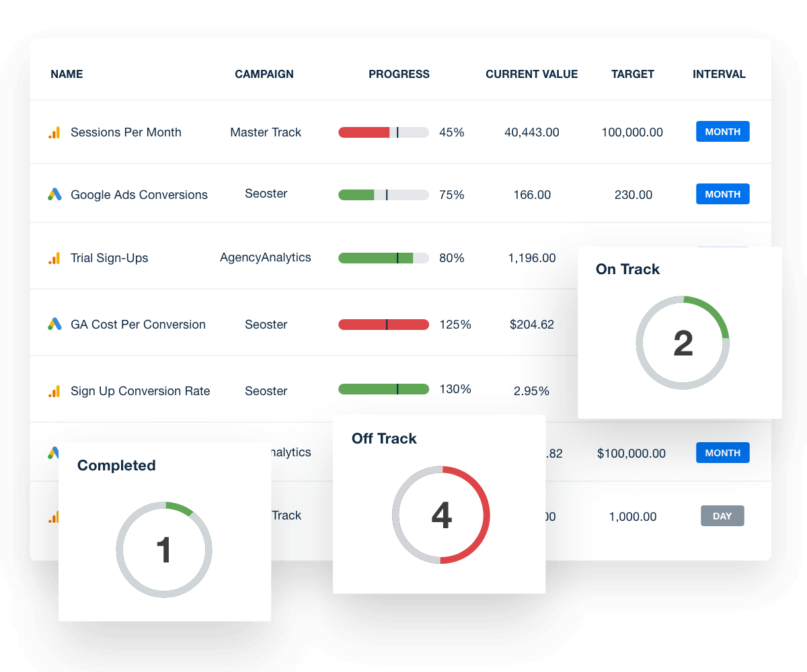Click Analytics icon beside Sign Up Conversion Rate
807x672 pixels.
[54, 391]
